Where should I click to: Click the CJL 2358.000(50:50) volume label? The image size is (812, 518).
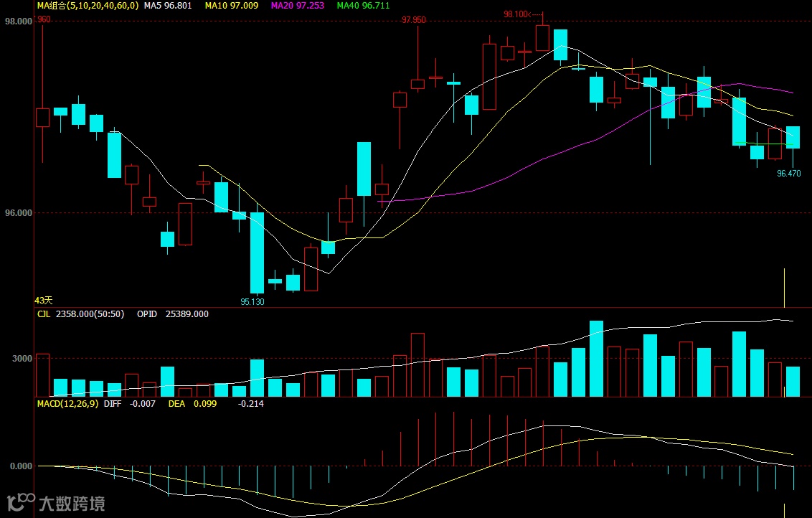coord(81,314)
